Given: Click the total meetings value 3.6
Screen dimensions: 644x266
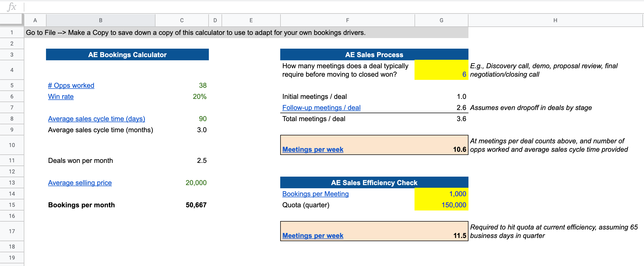Looking at the screenshot, I should click(461, 119).
